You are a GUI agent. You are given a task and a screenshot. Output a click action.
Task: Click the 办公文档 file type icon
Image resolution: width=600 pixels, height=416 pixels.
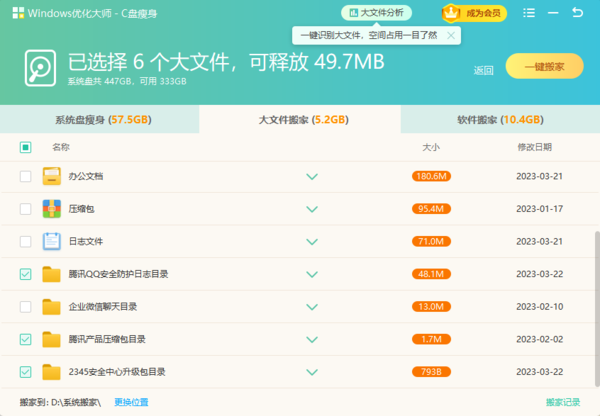pos(52,177)
